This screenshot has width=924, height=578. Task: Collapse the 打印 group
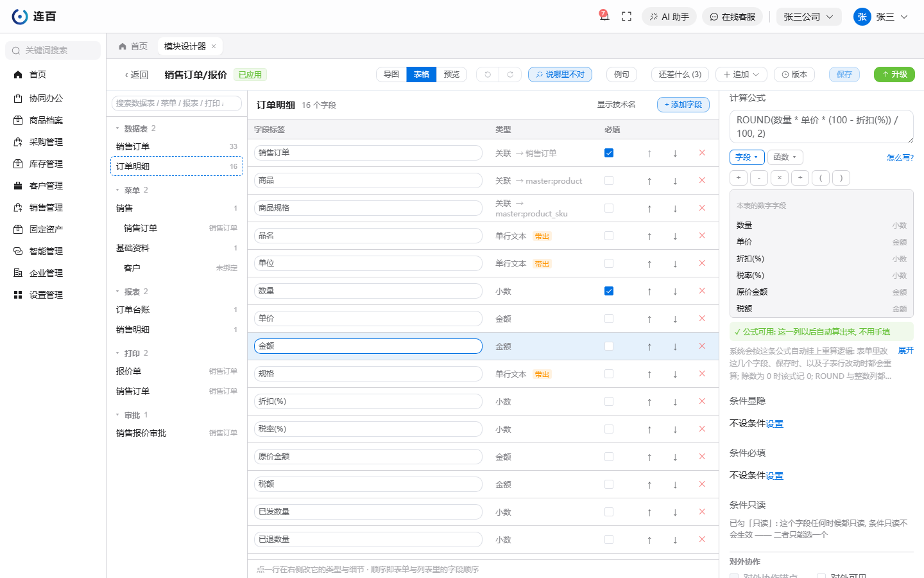click(x=117, y=353)
